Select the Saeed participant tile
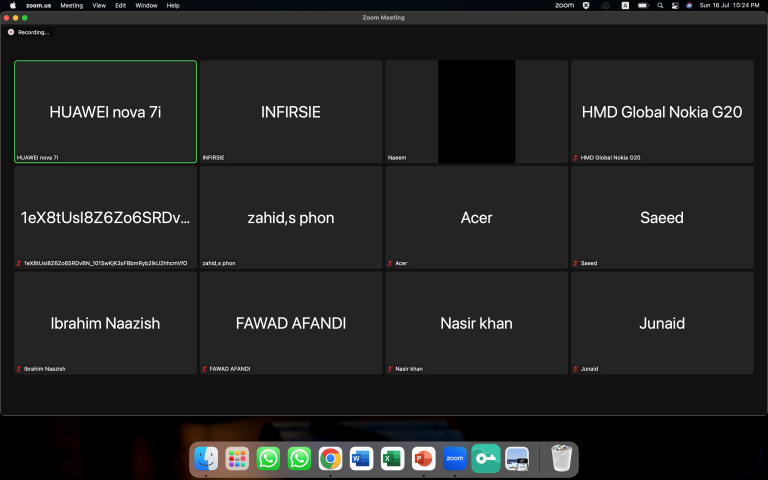768x480 pixels. point(662,217)
